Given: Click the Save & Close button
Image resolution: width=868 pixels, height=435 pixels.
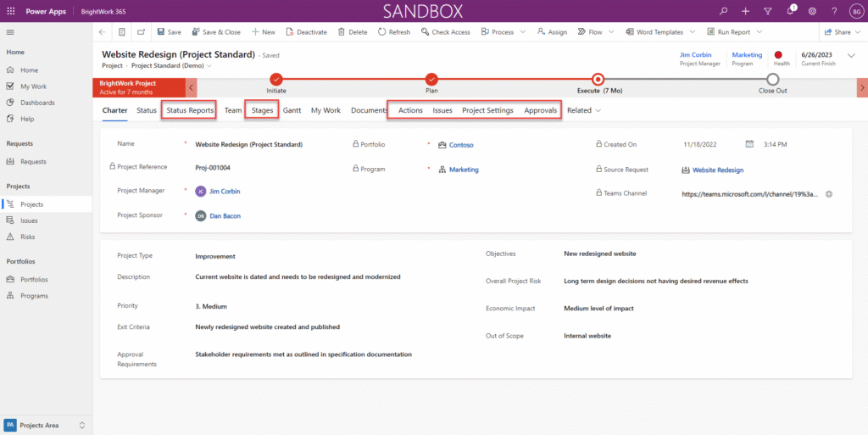Looking at the screenshot, I should [x=216, y=32].
